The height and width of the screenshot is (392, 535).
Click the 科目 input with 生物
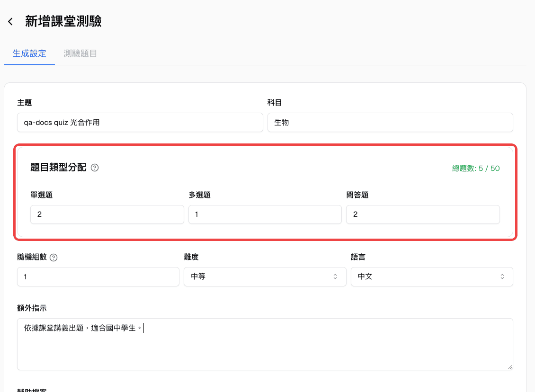(x=390, y=123)
